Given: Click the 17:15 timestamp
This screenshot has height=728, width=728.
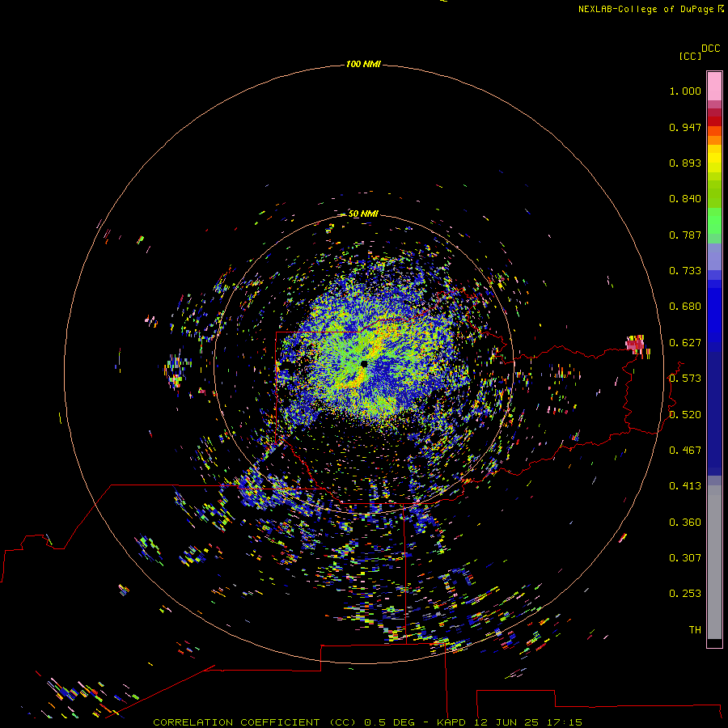Looking at the screenshot, I should point(565,722).
